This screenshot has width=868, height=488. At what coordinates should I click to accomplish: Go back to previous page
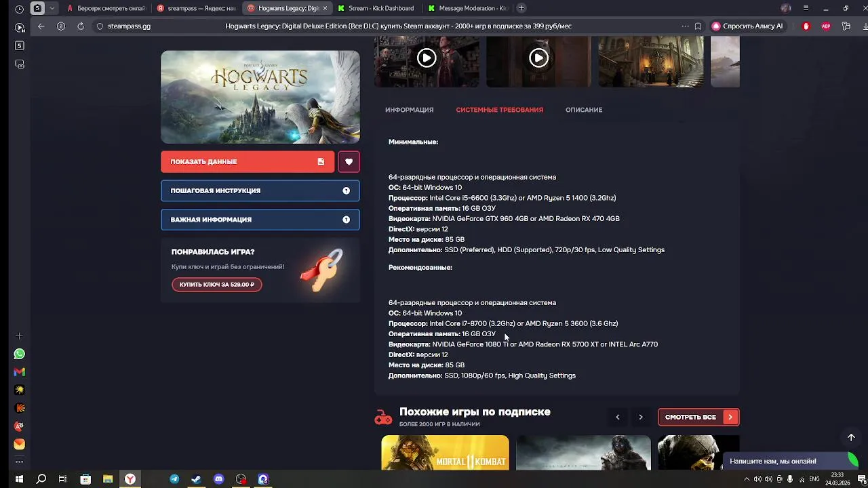pos(41,26)
